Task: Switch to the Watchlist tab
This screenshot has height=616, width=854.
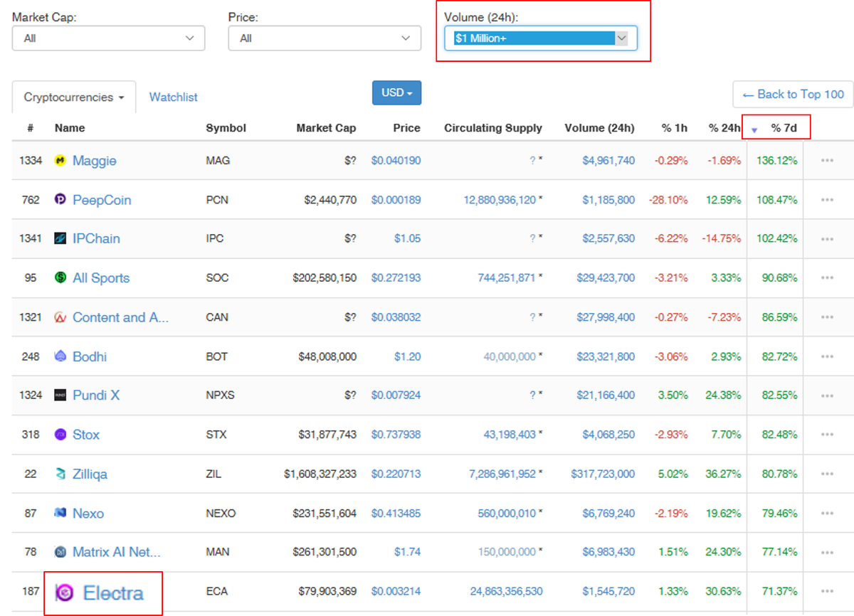Action: coord(173,97)
